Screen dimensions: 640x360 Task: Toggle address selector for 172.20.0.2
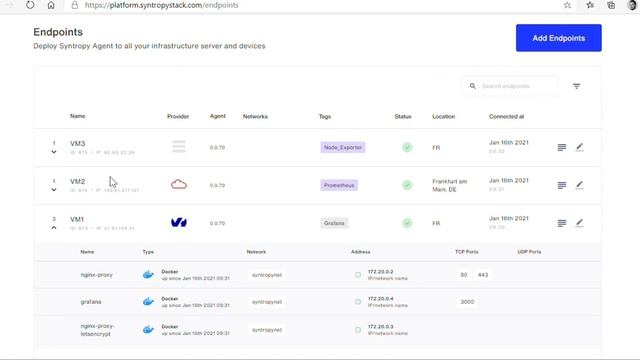click(358, 275)
